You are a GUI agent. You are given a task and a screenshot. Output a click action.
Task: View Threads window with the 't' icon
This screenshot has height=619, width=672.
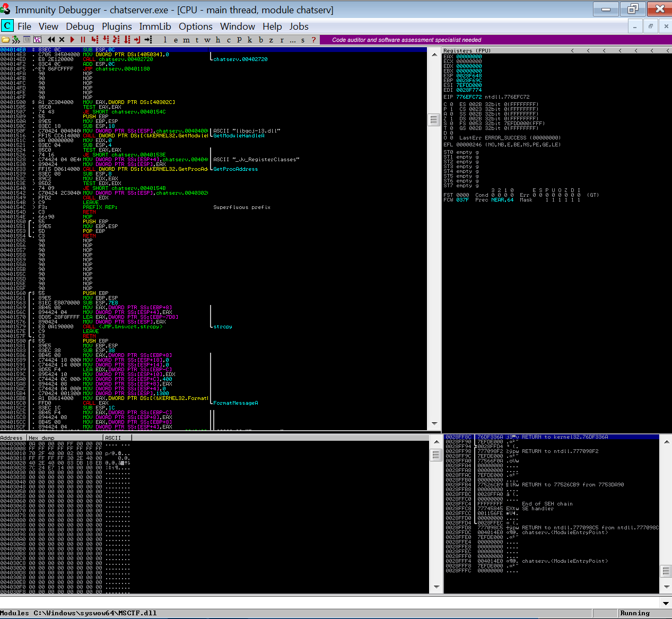click(197, 39)
